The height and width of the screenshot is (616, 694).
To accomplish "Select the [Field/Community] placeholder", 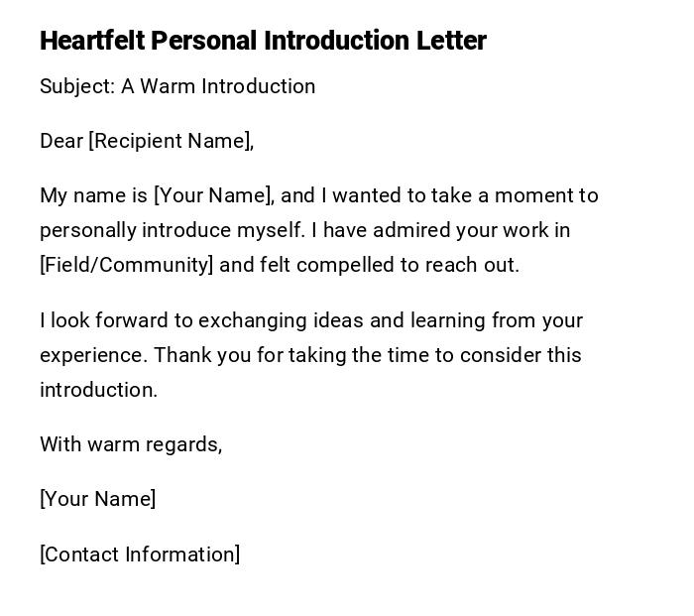I will [127, 265].
